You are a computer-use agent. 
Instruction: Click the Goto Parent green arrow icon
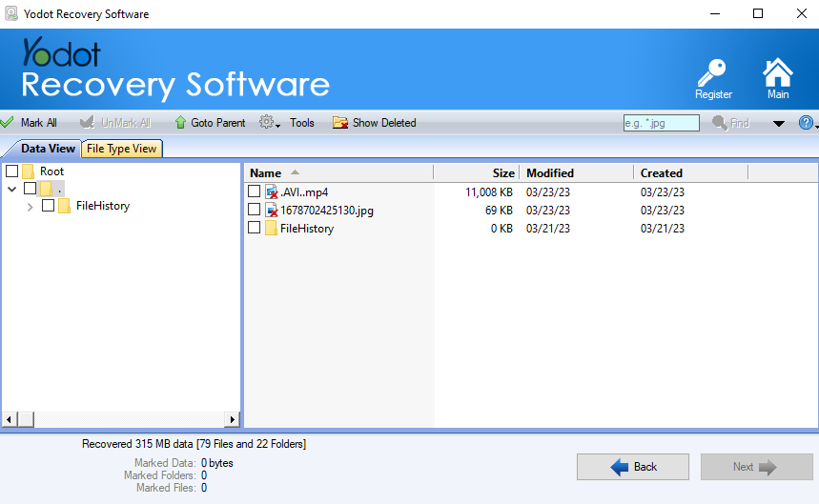180,123
